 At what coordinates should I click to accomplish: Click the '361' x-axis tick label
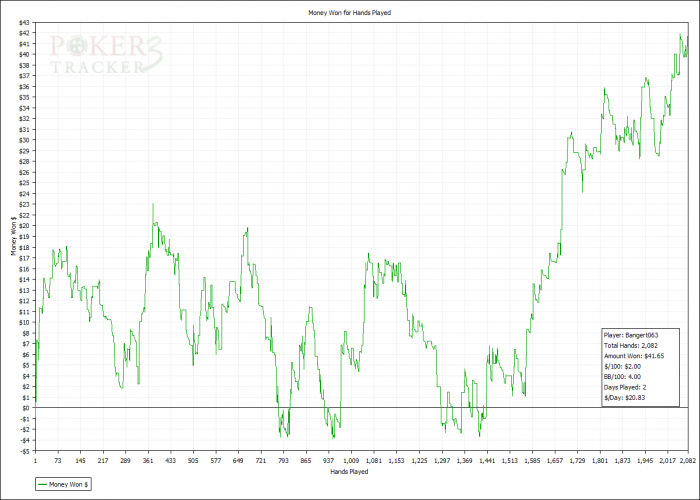coord(148,461)
